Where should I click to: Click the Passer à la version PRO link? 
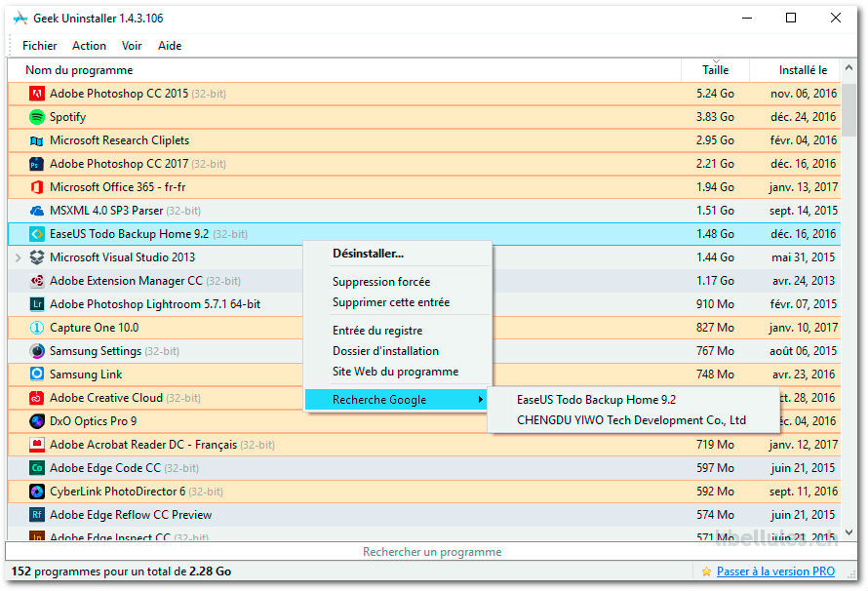click(775, 571)
